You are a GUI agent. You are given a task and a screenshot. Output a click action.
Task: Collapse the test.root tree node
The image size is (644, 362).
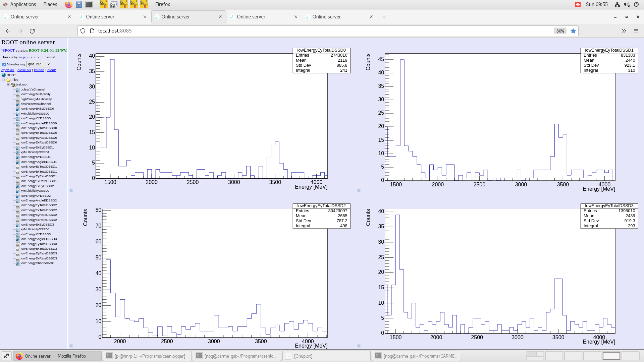coord(8,84)
